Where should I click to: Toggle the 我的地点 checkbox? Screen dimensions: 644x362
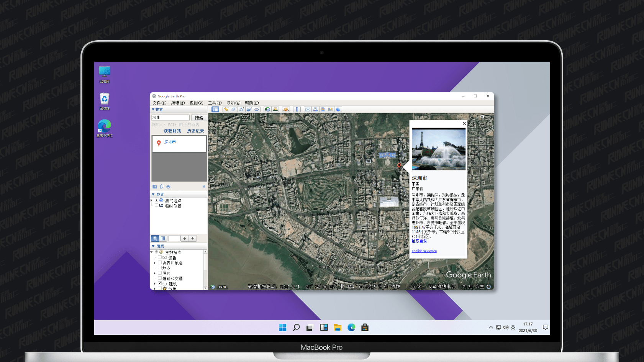[156, 200]
